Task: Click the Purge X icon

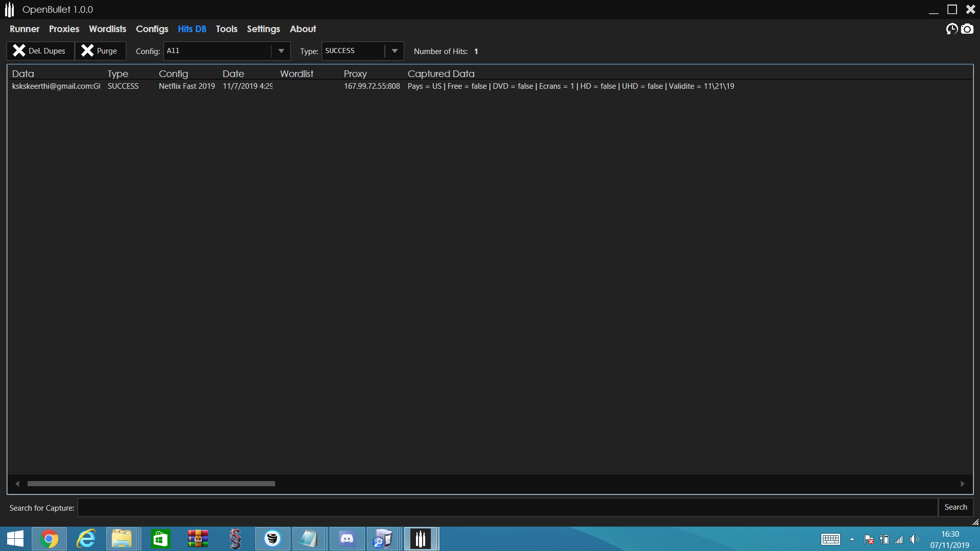Action: 87,51
